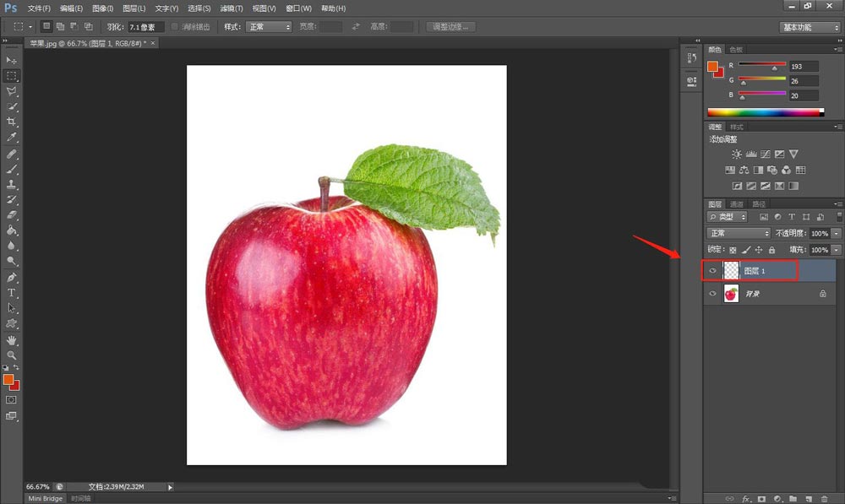This screenshot has height=504, width=845.
Task: Click the 调整边缘... refine edge button
Action: 450,27
